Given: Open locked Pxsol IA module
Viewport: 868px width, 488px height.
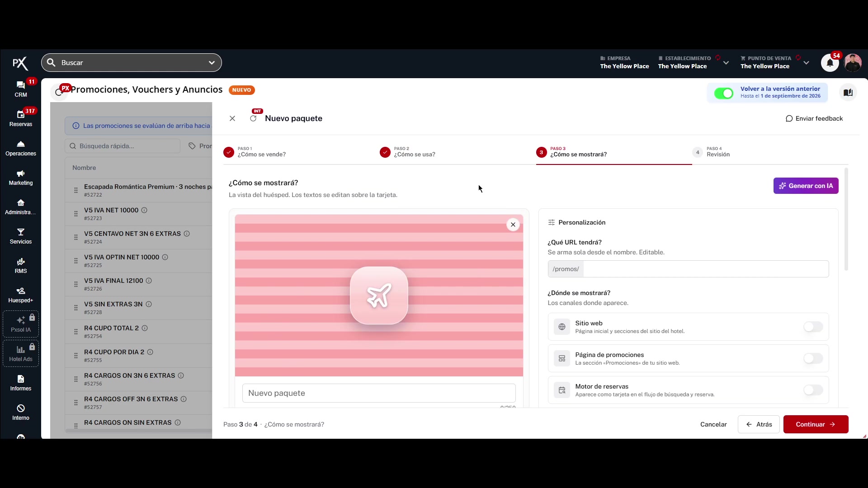Looking at the screenshot, I should pos(21,324).
